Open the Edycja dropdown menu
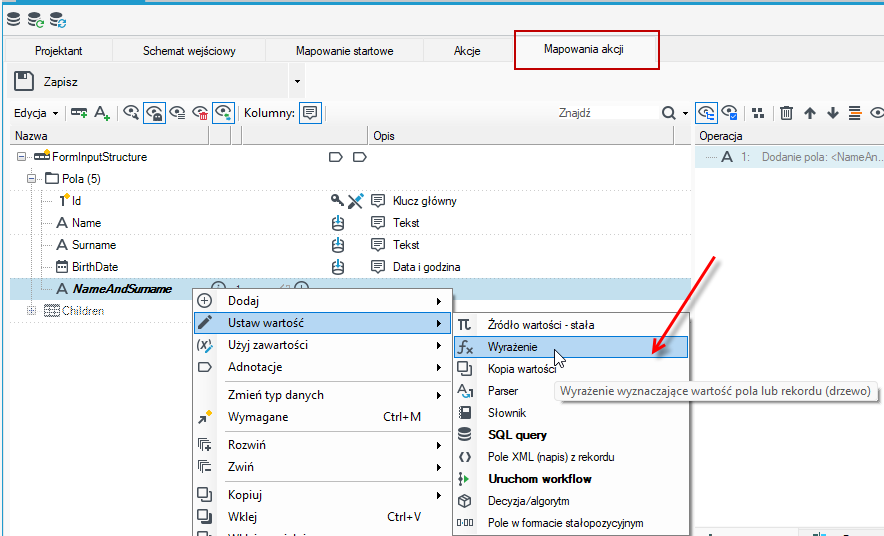 [36, 113]
